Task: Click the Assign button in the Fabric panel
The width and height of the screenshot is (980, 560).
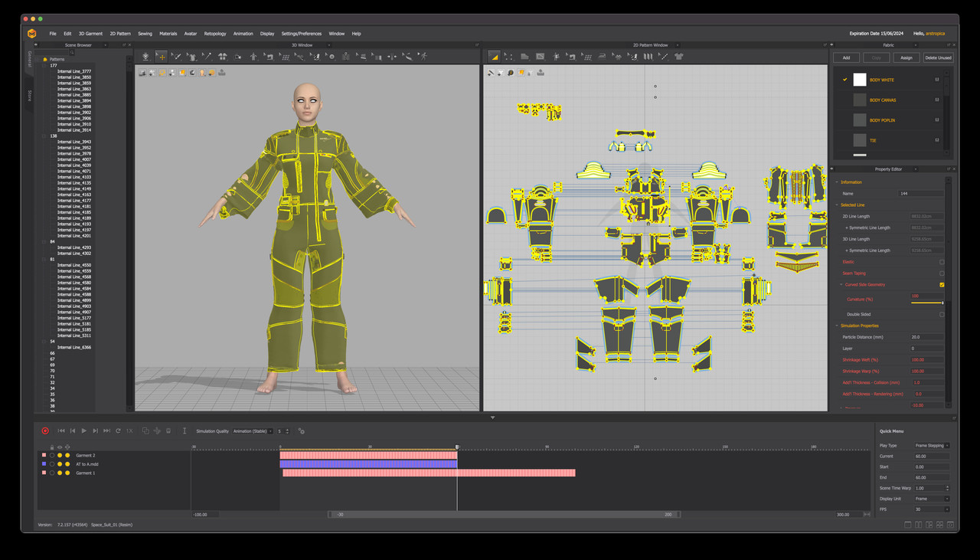Action: [906, 57]
